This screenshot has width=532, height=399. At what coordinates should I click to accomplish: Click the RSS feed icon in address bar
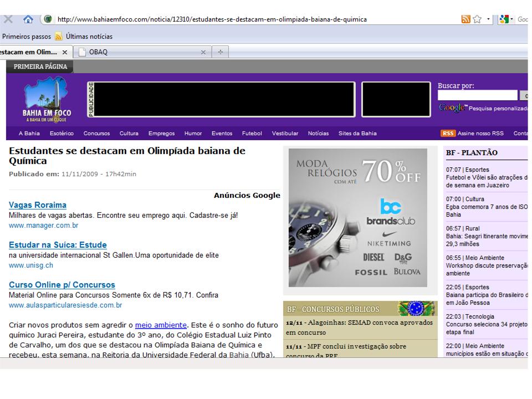465,19
